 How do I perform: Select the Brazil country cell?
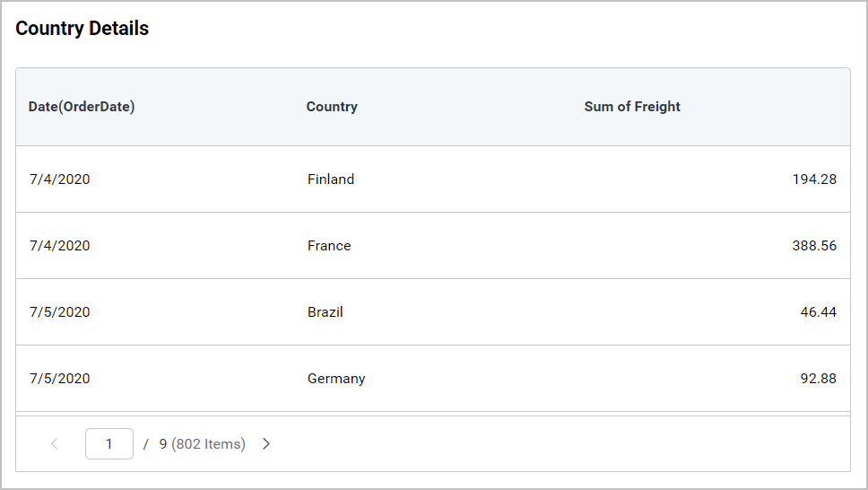tap(325, 312)
